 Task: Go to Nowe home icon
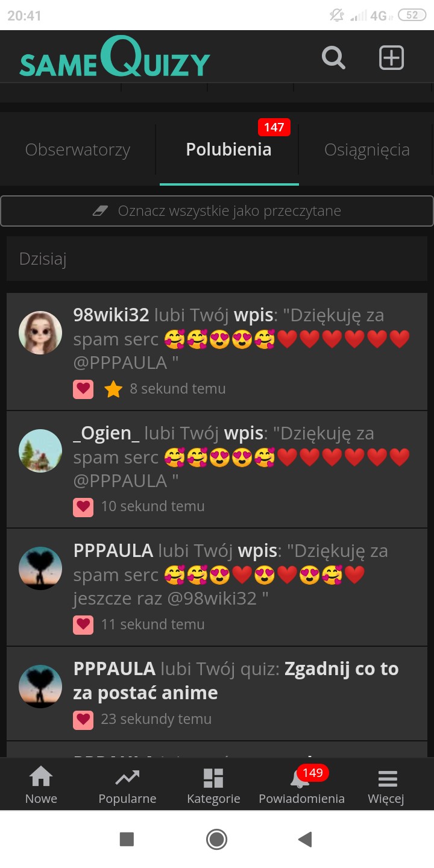[x=41, y=785]
